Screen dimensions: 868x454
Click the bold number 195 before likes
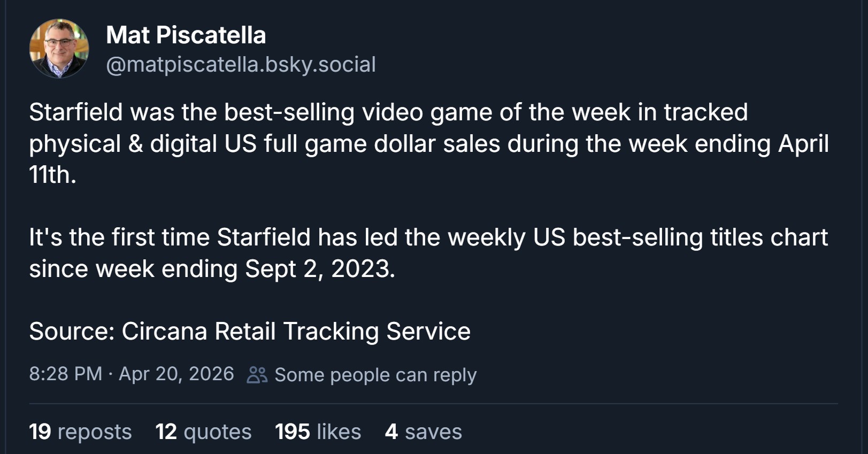[x=292, y=432]
